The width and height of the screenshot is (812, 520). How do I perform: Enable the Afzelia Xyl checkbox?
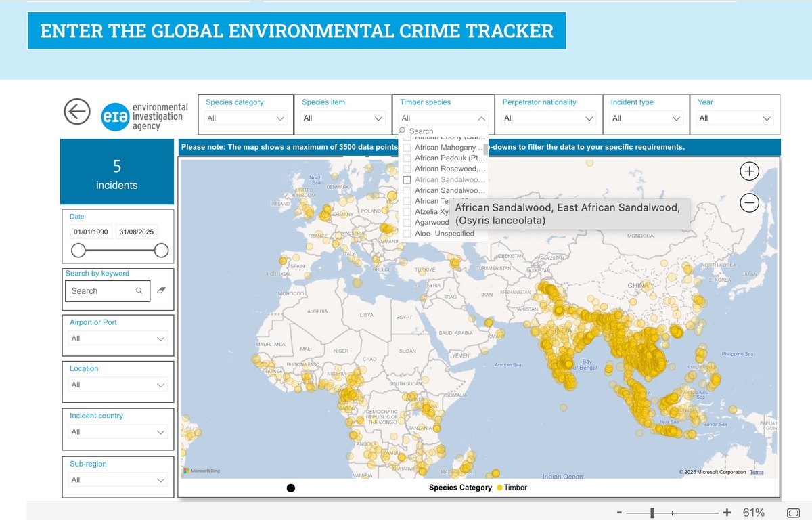(407, 212)
